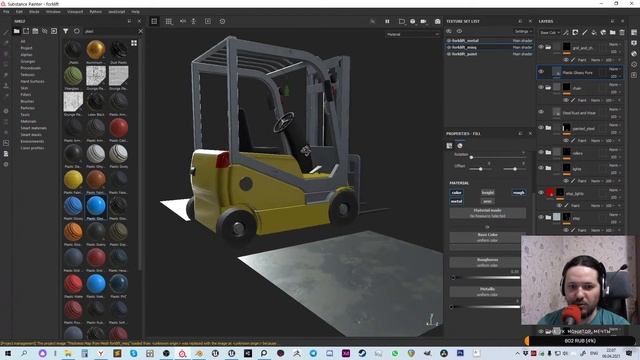Screen dimensions: 640x360
Task: Pause rendering with the pause icon
Action: click(x=387, y=21)
